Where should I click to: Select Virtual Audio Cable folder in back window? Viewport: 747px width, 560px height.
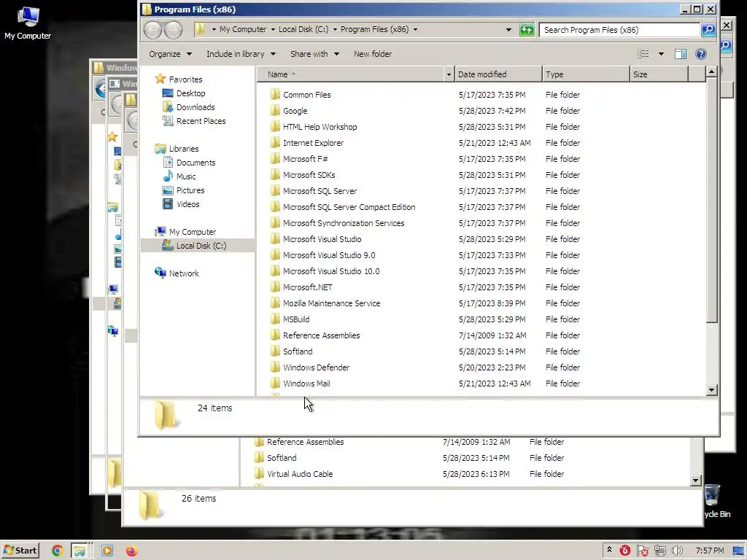(300, 474)
